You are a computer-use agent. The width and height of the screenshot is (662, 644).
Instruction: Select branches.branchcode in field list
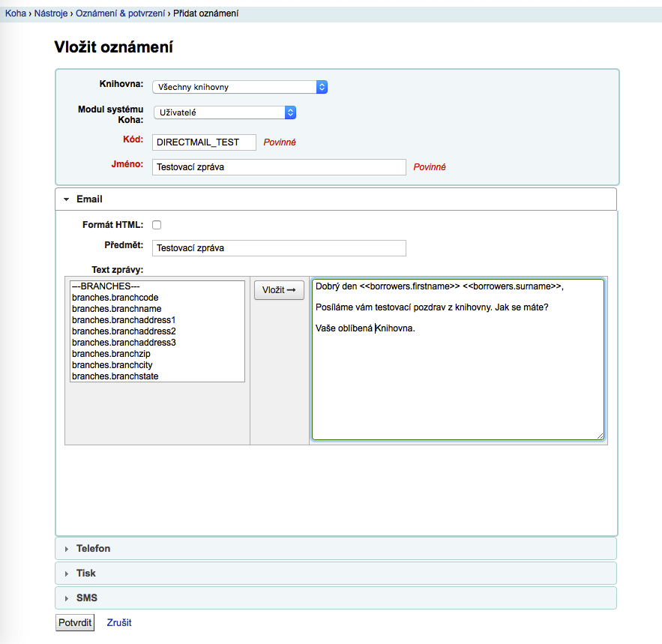click(157, 298)
